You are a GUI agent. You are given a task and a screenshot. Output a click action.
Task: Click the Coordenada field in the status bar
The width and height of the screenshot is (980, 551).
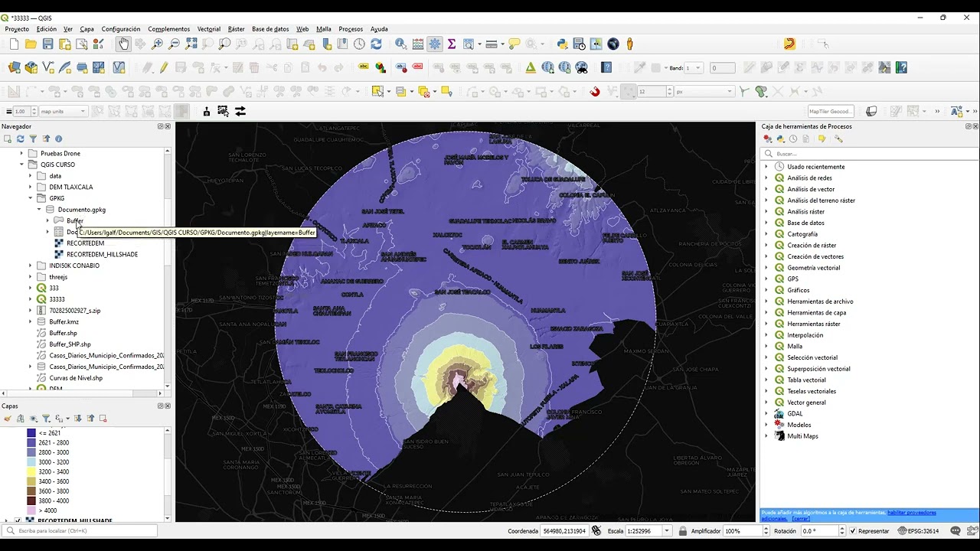tap(565, 531)
